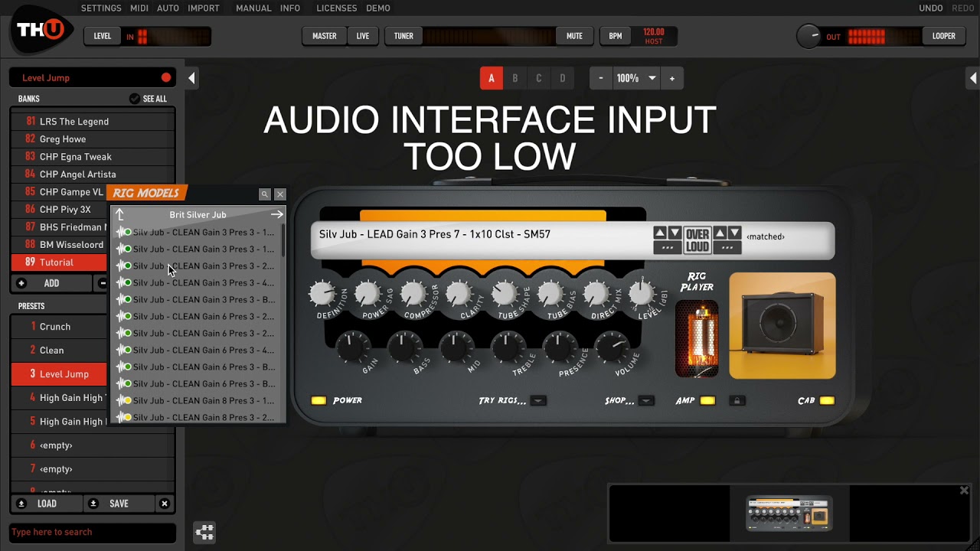Switch to scene D

[563, 78]
